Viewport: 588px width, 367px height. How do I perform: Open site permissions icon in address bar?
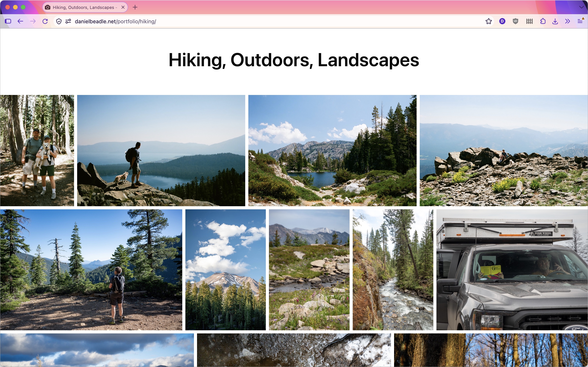68,21
